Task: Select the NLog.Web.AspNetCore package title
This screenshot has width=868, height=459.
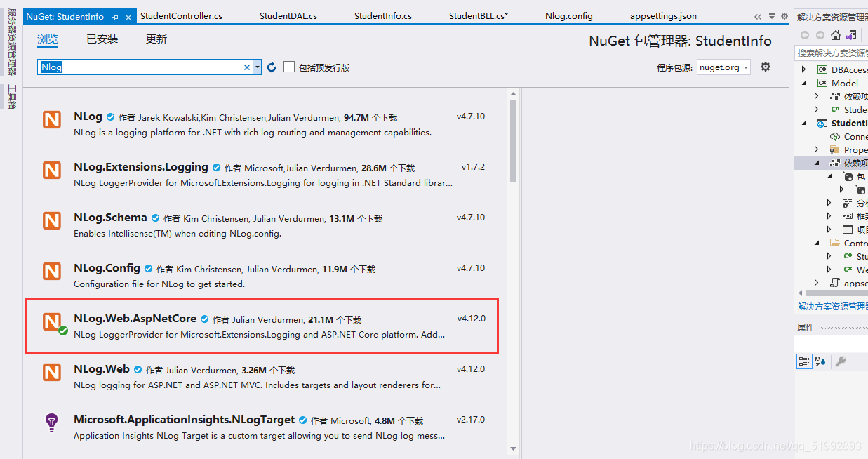Action: (135, 319)
